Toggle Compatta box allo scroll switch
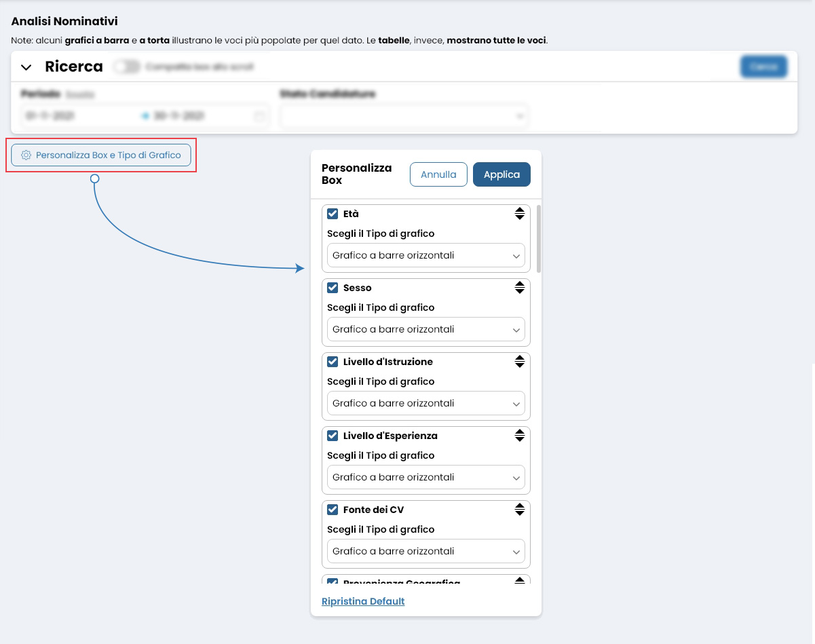The image size is (815, 644). [x=126, y=66]
